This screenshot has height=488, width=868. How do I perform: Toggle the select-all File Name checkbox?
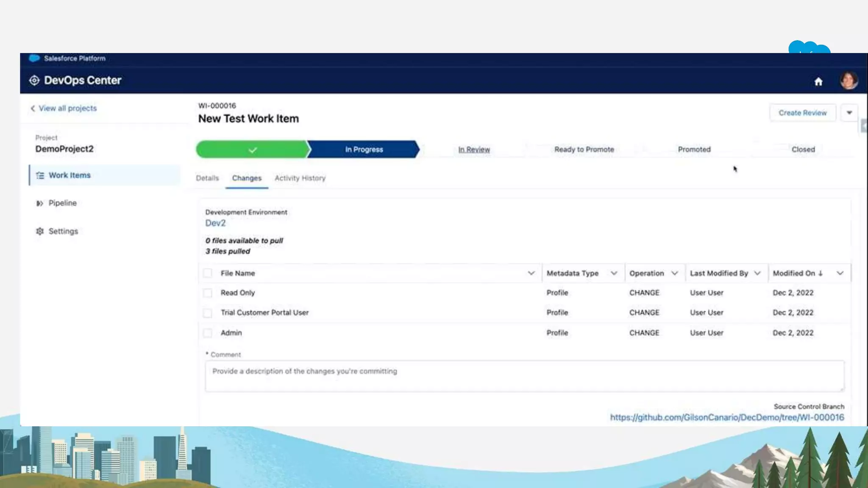point(208,273)
